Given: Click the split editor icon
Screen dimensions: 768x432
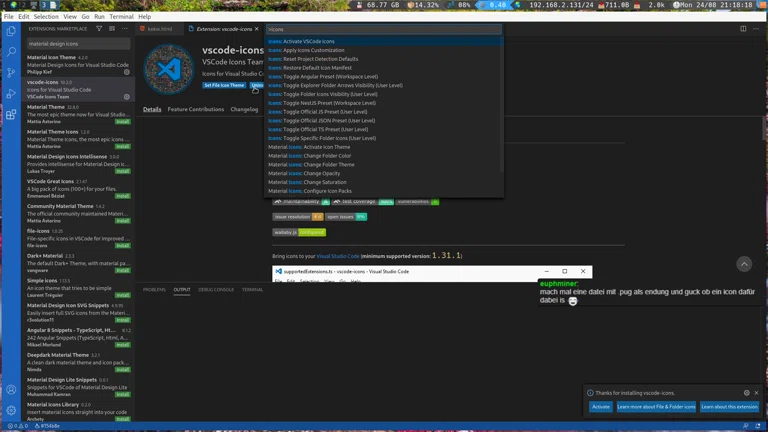Looking at the screenshot, I should coord(743,29).
